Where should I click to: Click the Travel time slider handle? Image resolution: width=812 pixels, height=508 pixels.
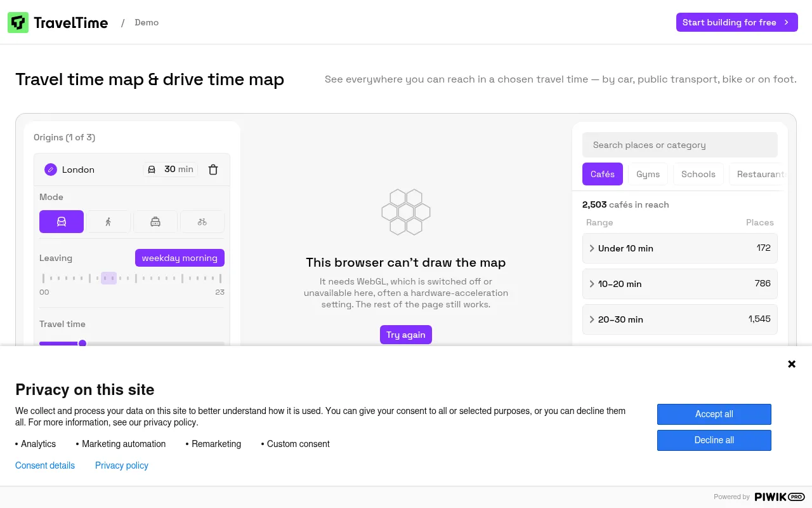(x=82, y=344)
